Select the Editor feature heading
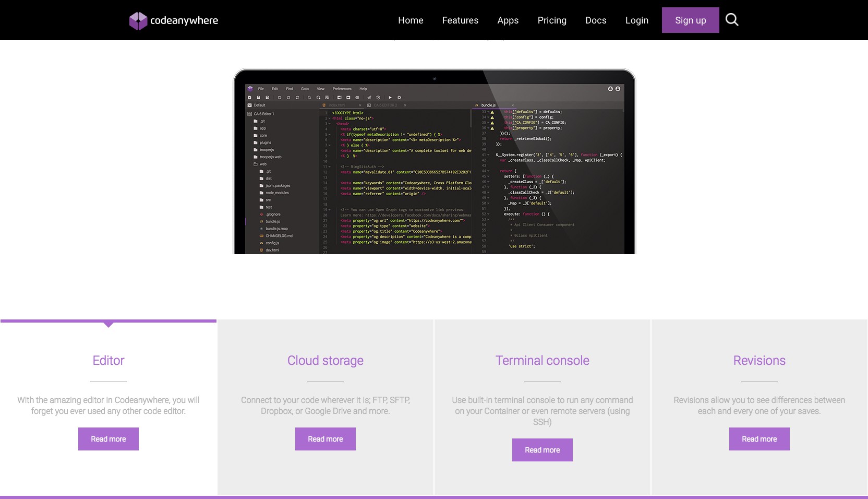The height and width of the screenshot is (499, 868). (x=108, y=361)
